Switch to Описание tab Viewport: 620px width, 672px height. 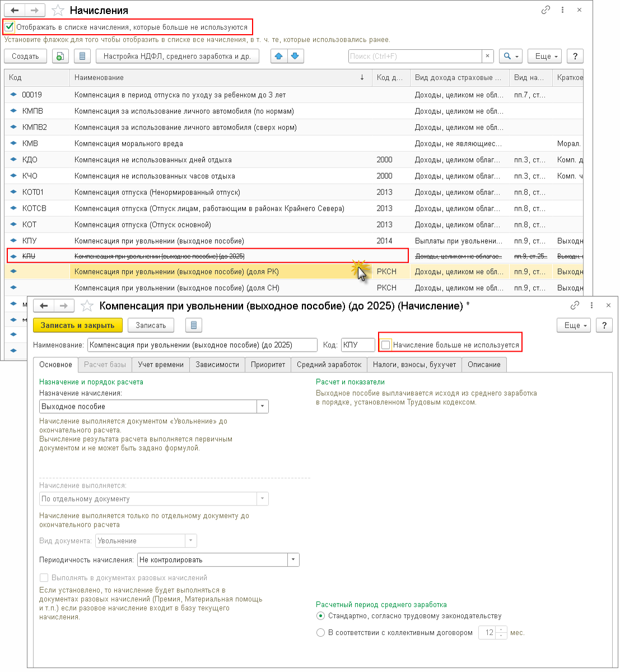(x=484, y=365)
